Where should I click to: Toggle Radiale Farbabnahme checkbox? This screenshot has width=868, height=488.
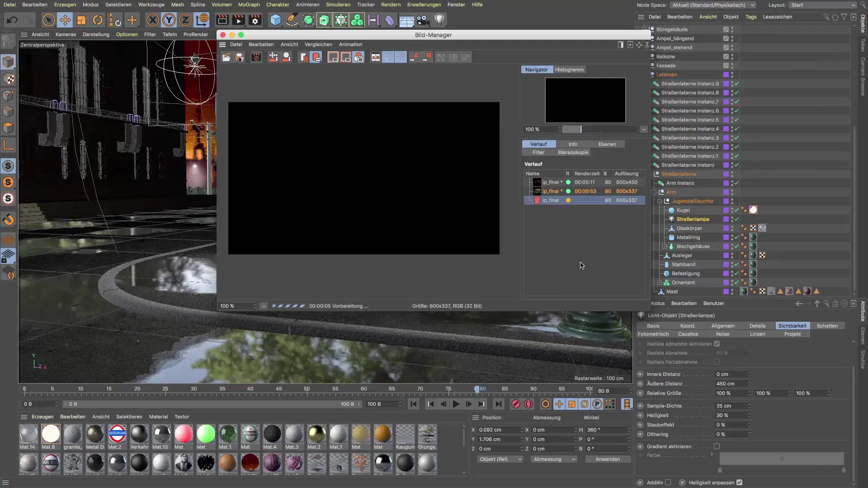[717, 362]
